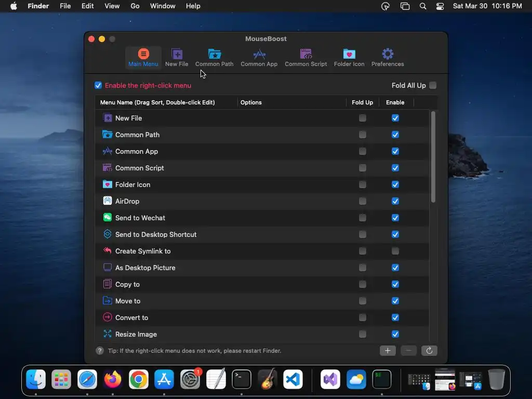This screenshot has height=399, width=532.
Task: Add a new menu item with plus button
Action: tap(388, 351)
